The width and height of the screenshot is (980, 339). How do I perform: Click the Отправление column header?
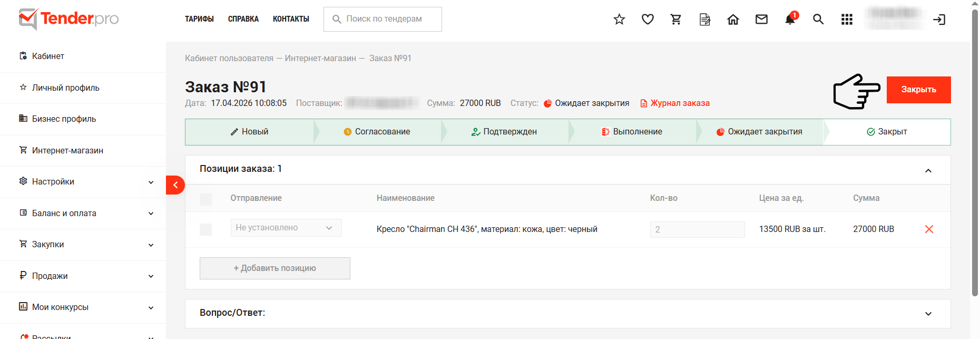256,198
